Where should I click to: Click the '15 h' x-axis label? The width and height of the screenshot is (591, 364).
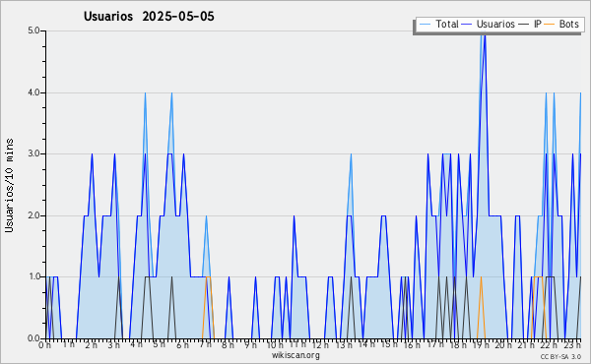tap(389, 344)
